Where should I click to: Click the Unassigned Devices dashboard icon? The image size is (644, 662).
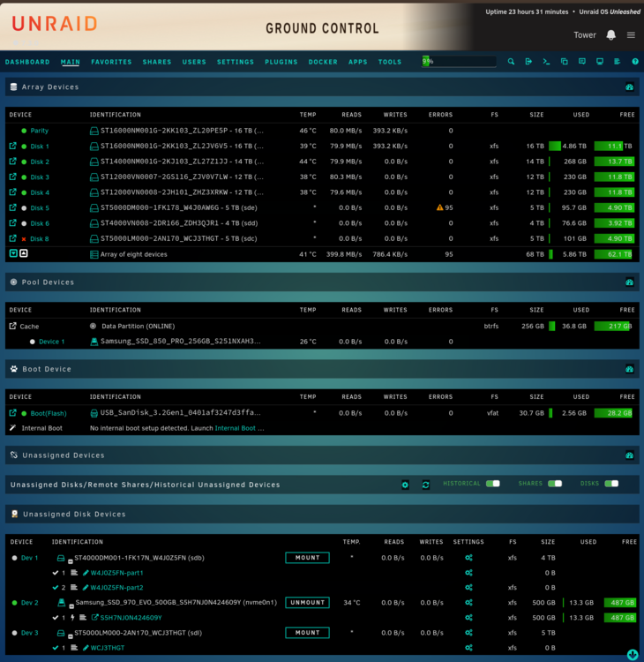[x=630, y=455]
